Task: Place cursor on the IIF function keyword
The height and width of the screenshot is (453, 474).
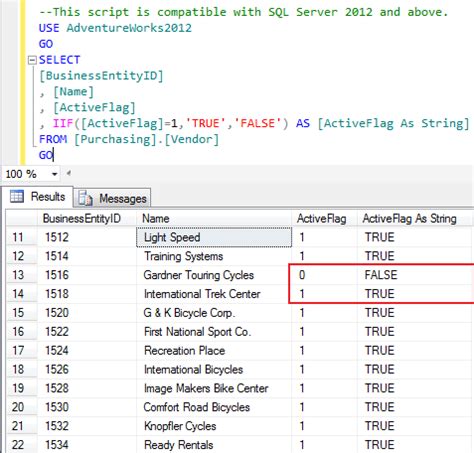Action: [x=63, y=123]
